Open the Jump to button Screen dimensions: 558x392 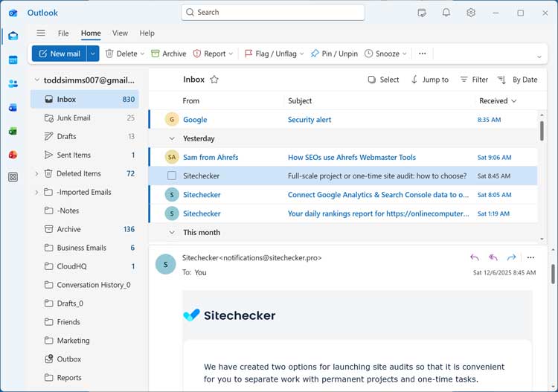(430, 80)
